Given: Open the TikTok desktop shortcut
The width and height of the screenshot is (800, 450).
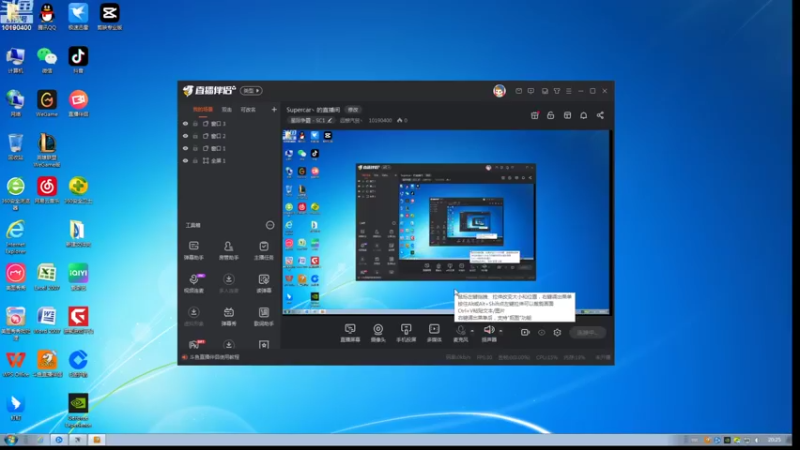Looking at the screenshot, I should (78, 60).
